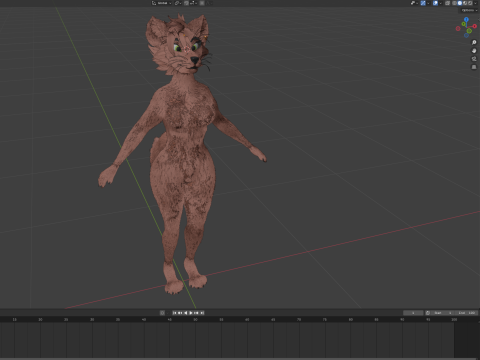Click the Start frame field in timeline
Viewport: 480px width, 360px height.
coord(442,313)
